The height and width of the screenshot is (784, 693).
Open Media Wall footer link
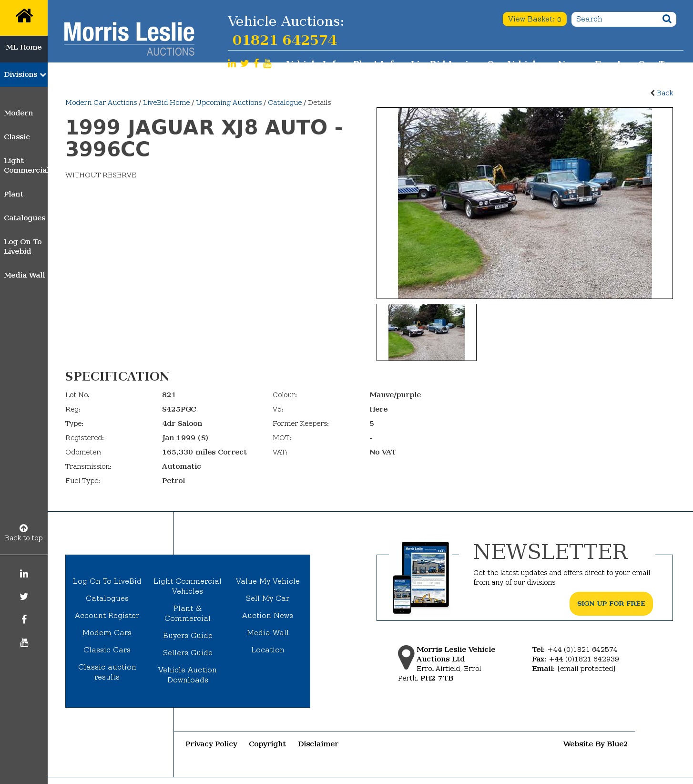268,633
